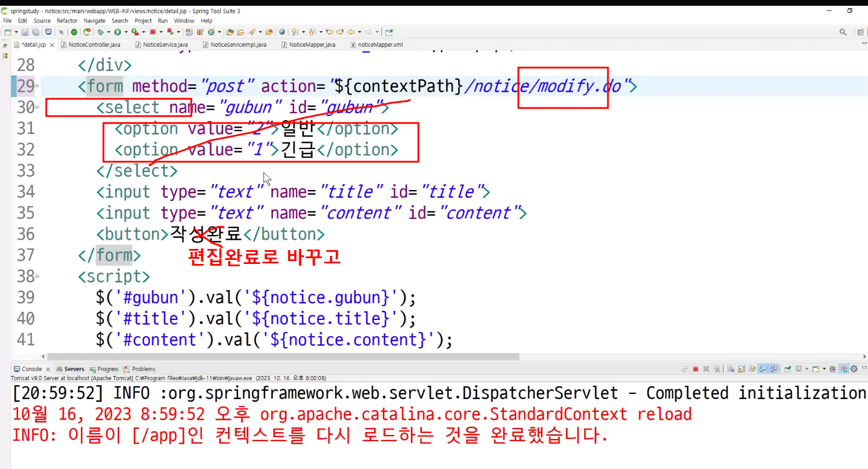868x469 pixels.
Task: Open the New wizard dropdown arrow
Action: click(16, 32)
